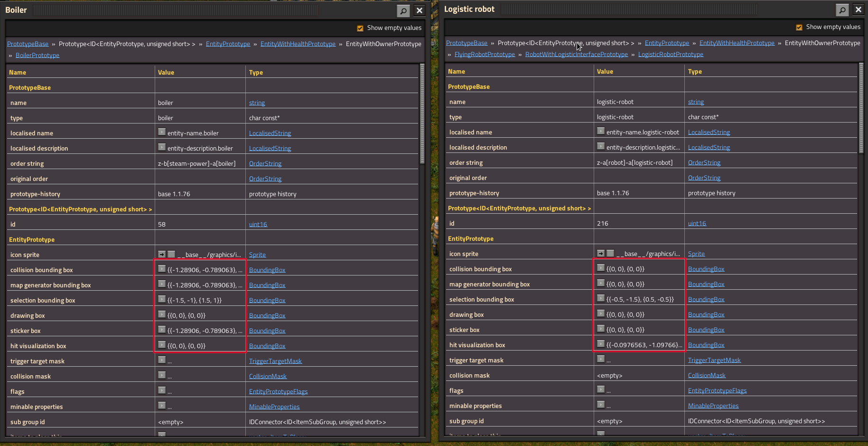This screenshot has width=868, height=446.
Task: Open BoilerPrototype breadcrumb link
Action: coord(37,55)
